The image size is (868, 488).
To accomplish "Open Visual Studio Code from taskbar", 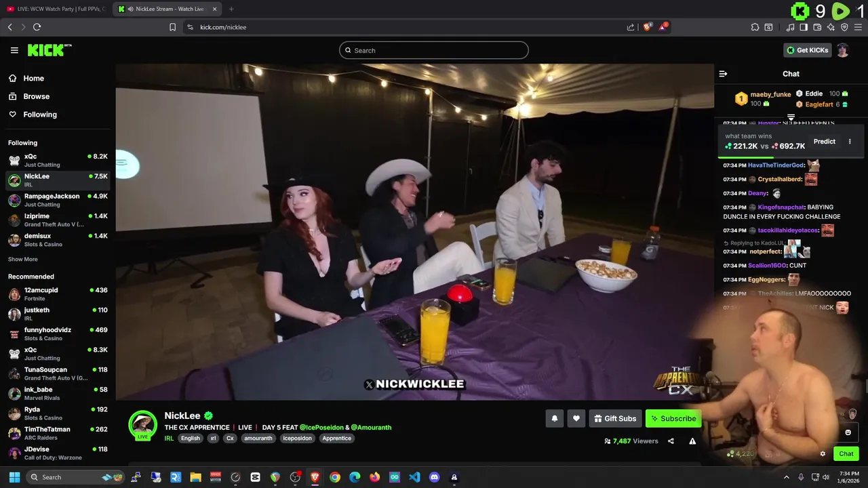I will tap(414, 477).
